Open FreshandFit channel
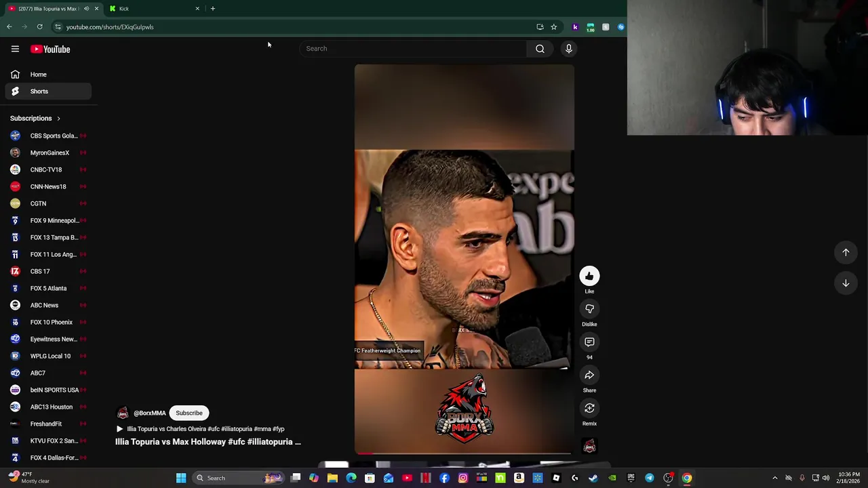Image resolution: width=868 pixels, height=488 pixels. click(x=48, y=424)
